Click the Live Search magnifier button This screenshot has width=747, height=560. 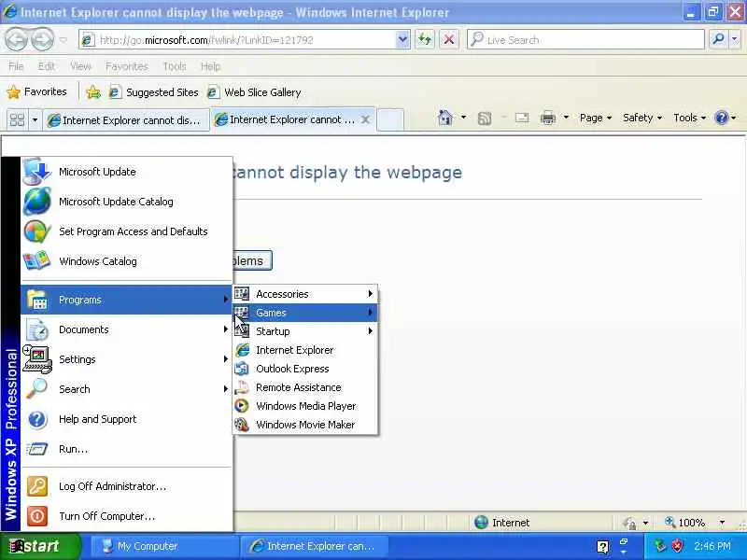click(x=718, y=39)
